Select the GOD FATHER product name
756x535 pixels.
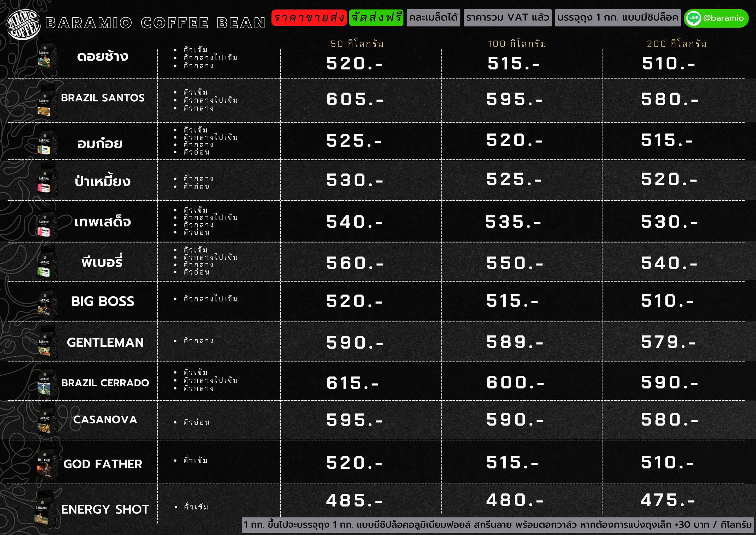[x=103, y=464]
